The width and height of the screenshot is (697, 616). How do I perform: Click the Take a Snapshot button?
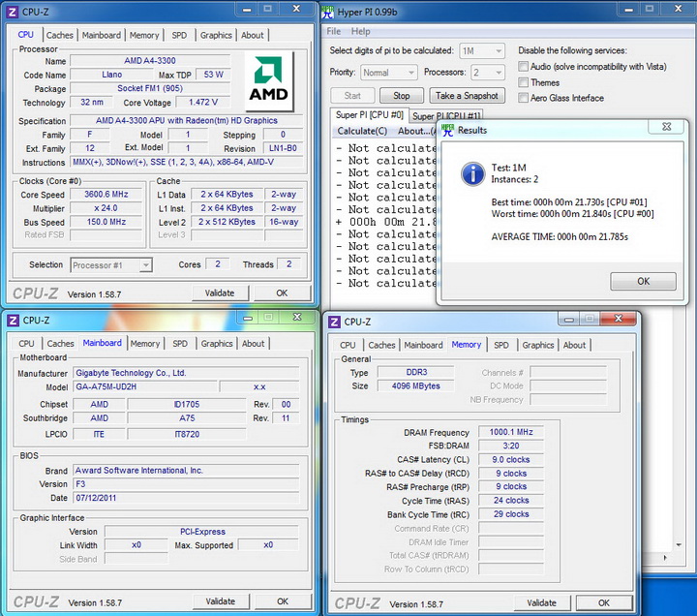[x=467, y=96]
